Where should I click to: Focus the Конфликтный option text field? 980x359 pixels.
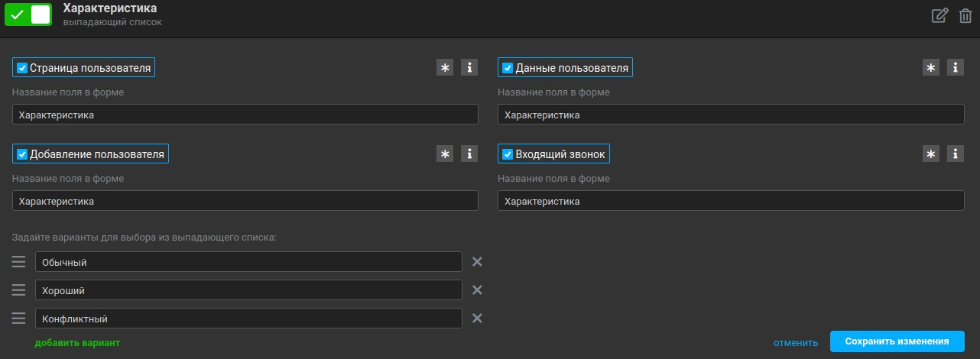[x=248, y=319]
